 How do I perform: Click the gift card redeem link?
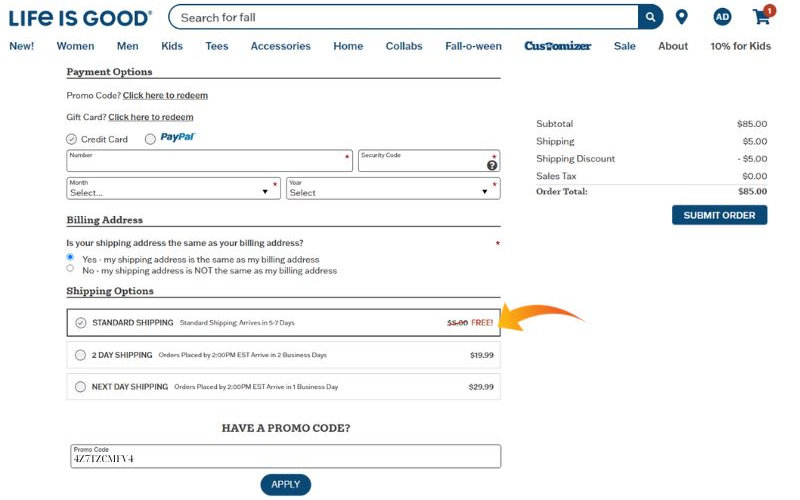[x=150, y=117]
